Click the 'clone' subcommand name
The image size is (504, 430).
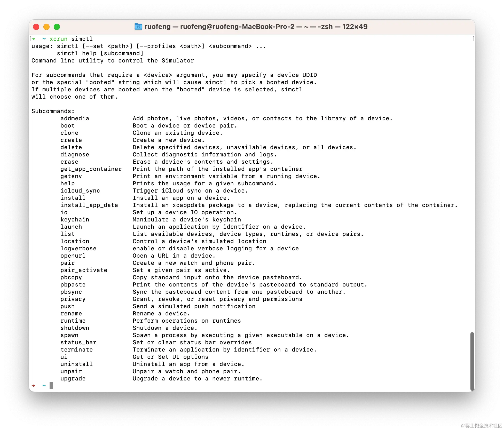pyautogui.click(x=69, y=133)
